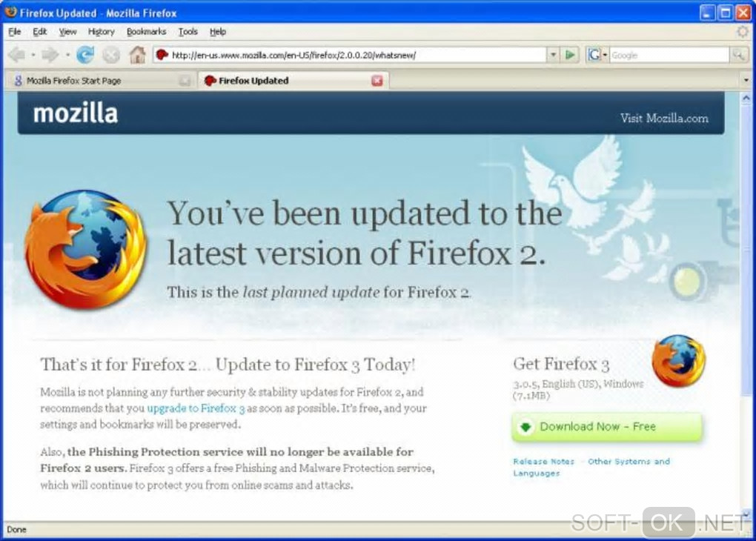Click the scrollbar up arrow

coord(746,99)
